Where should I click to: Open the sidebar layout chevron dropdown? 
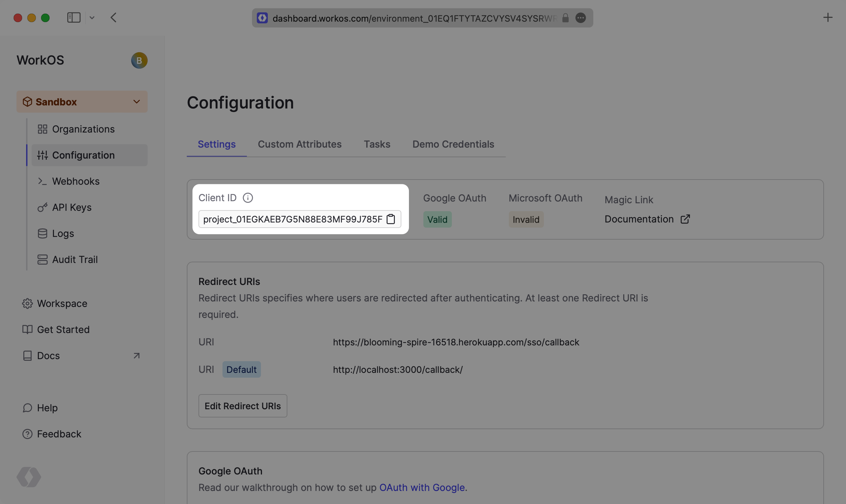92,18
